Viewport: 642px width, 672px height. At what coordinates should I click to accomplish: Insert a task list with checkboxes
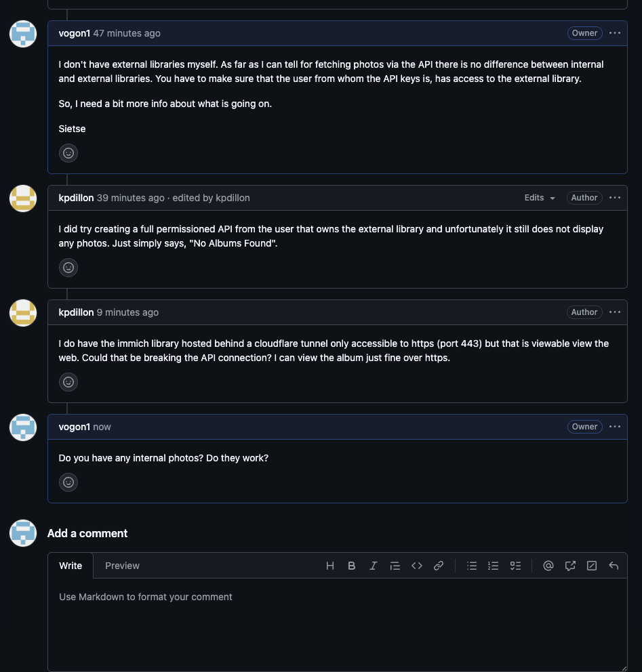(x=515, y=566)
